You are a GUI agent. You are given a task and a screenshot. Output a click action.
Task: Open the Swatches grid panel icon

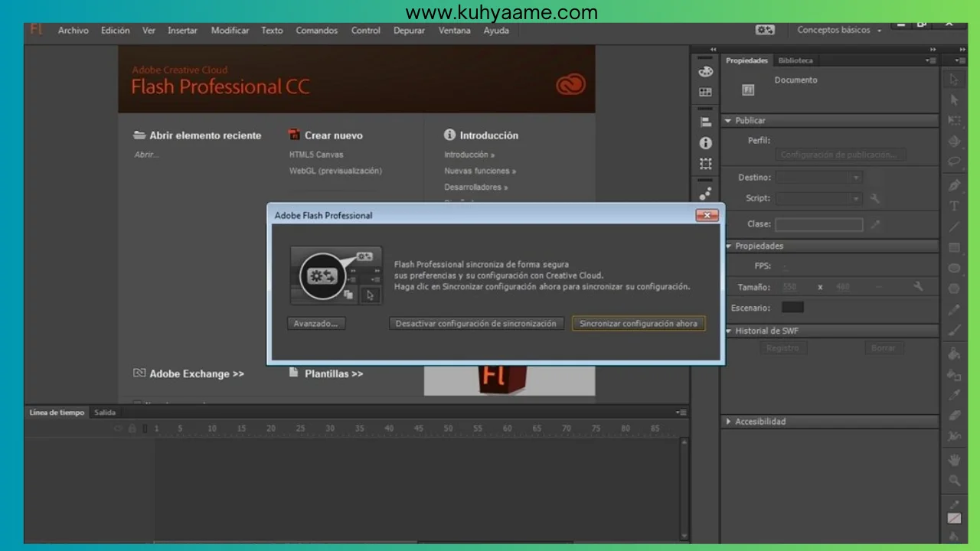coord(706,93)
